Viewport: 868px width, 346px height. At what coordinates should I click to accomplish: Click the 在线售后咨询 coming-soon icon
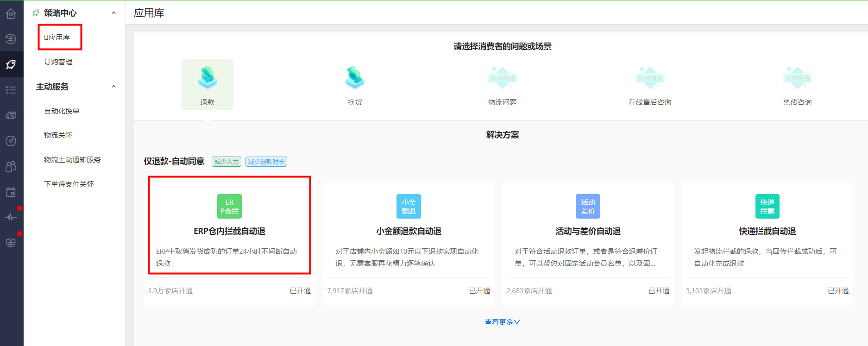click(650, 77)
